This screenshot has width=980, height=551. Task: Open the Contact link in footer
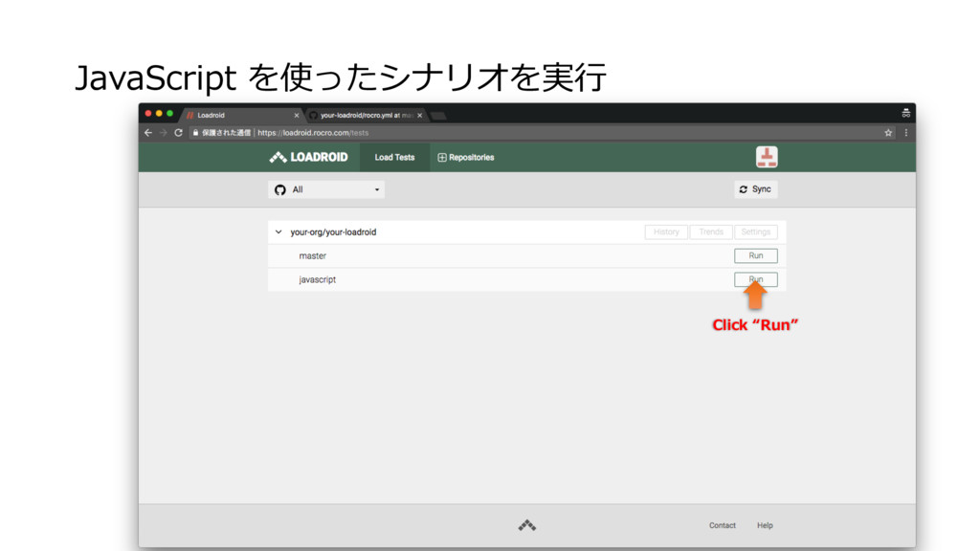722,525
